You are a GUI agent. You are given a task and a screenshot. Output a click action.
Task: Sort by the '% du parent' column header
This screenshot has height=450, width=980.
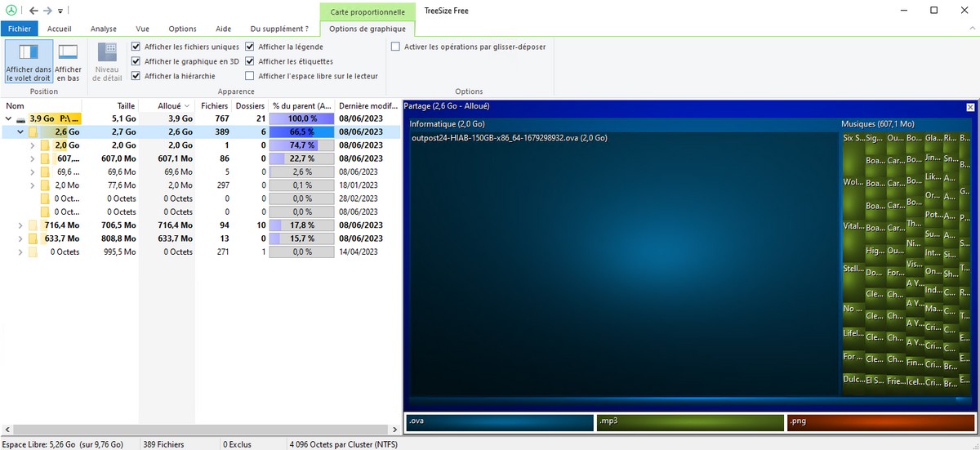302,106
